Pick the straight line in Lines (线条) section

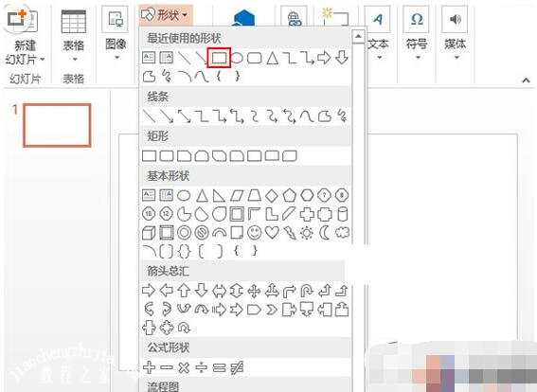coord(149,116)
